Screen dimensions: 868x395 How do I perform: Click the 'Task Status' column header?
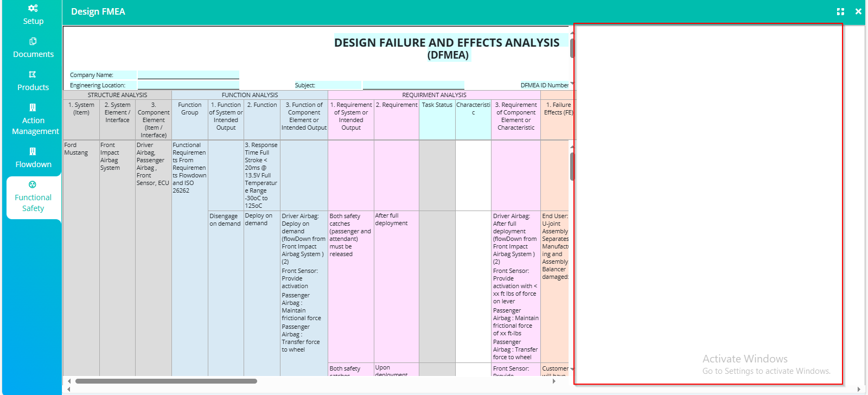pos(437,119)
